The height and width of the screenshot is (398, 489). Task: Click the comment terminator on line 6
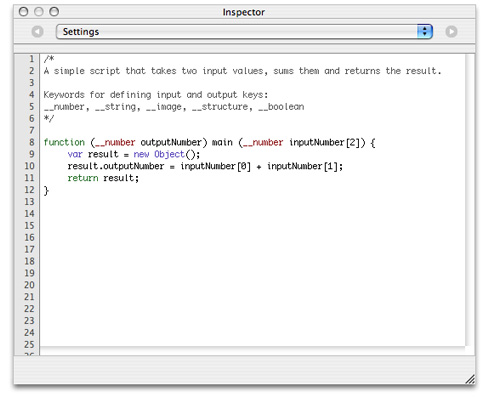(x=49, y=118)
